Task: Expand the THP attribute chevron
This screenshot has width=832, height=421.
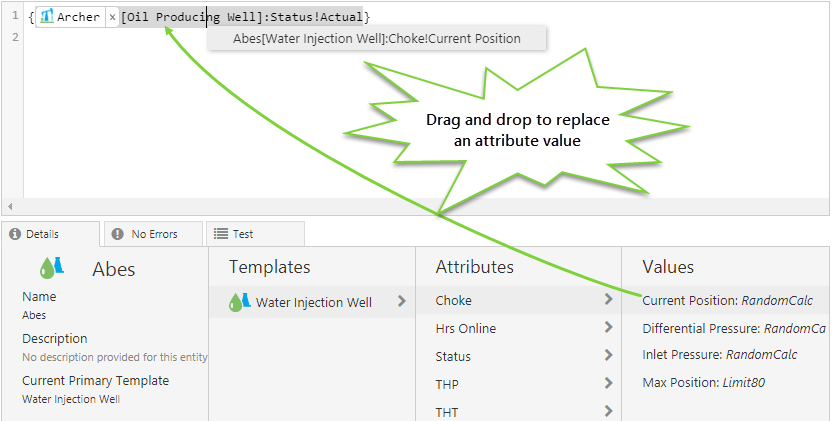Action: pyautogui.click(x=608, y=384)
